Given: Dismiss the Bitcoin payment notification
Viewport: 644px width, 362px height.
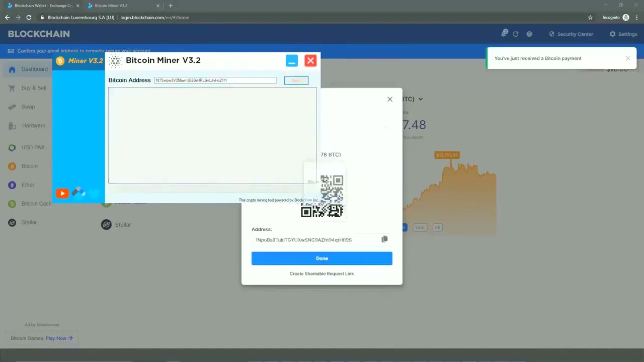Looking at the screenshot, I should (628, 58).
